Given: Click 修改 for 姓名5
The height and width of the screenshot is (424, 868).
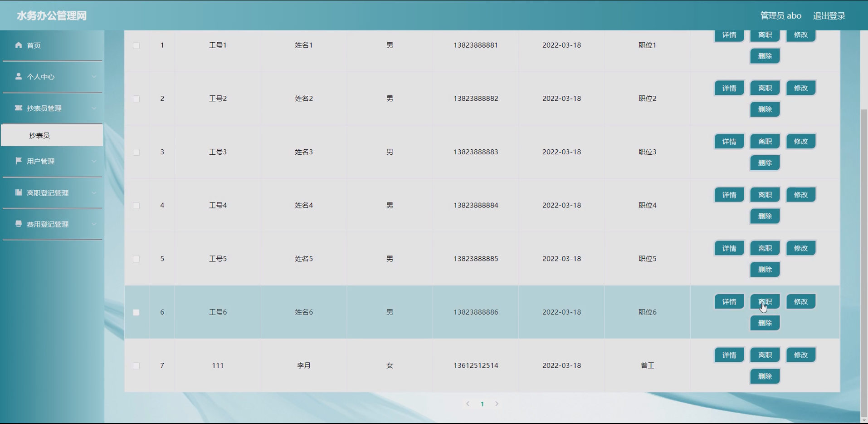Looking at the screenshot, I should tap(801, 248).
